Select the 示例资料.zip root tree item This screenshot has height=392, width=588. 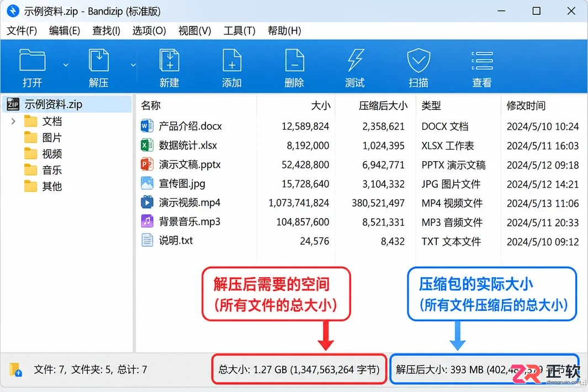[67, 104]
